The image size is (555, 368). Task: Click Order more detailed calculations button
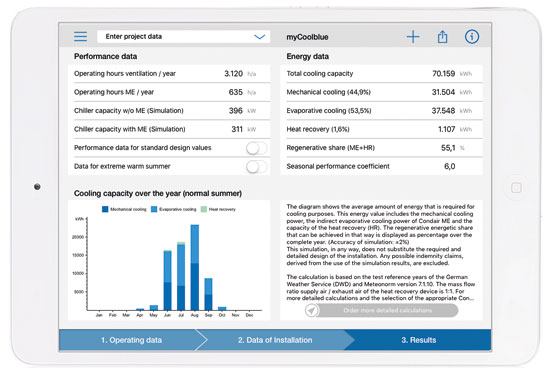click(387, 310)
